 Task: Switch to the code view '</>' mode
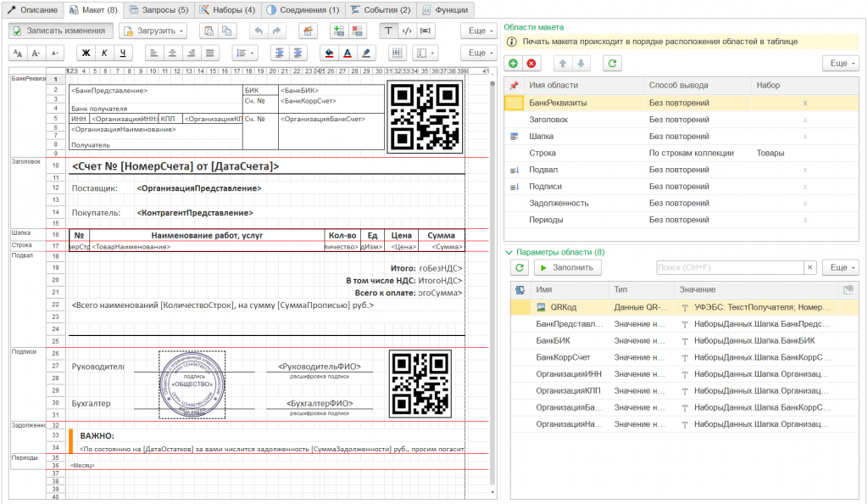click(406, 31)
